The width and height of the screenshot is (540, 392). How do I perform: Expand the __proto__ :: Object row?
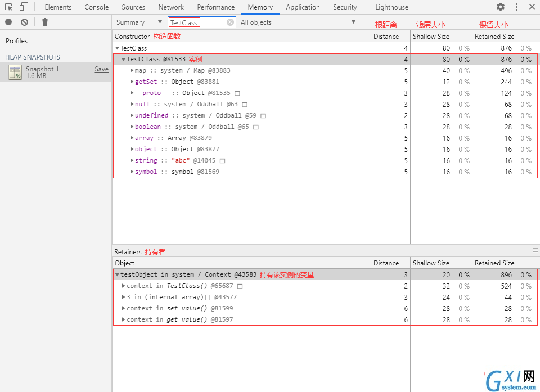[x=132, y=93]
